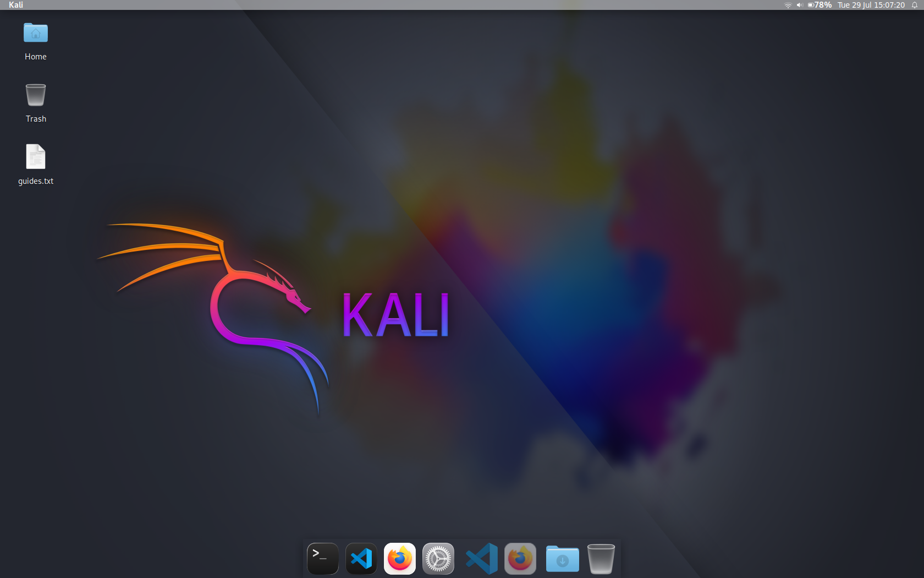Open the clock showing Tue 29 Jul
The height and width of the screenshot is (578, 924).
[x=871, y=5]
